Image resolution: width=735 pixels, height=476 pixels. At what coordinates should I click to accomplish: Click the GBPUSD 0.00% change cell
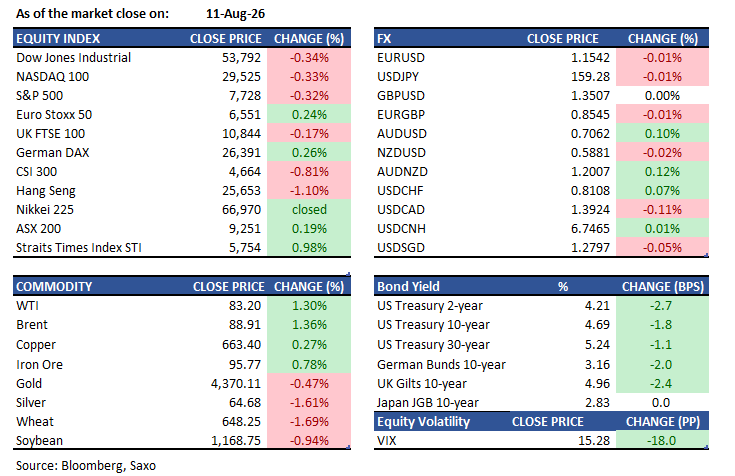(x=662, y=96)
